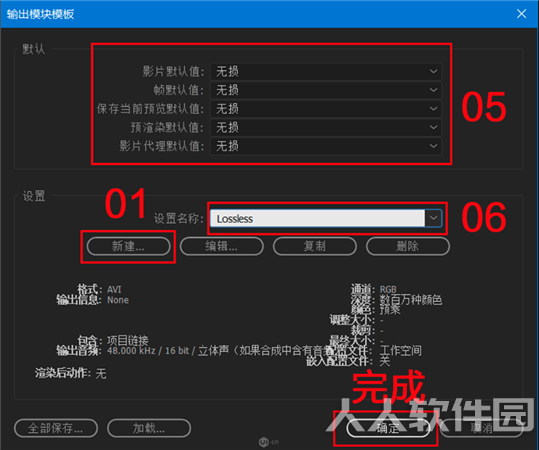This screenshot has width=539, height=450.
Task: Click the RGB channel value
Action: tap(388, 289)
